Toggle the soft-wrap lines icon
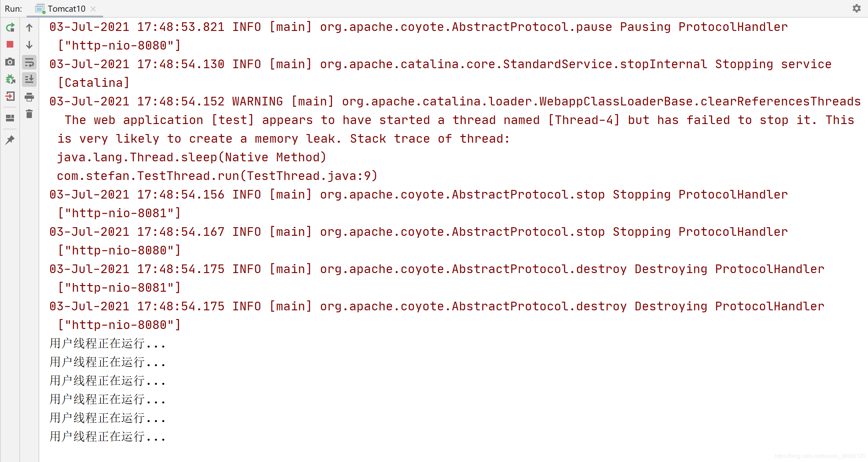868x462 pixels. click(29, 62)
